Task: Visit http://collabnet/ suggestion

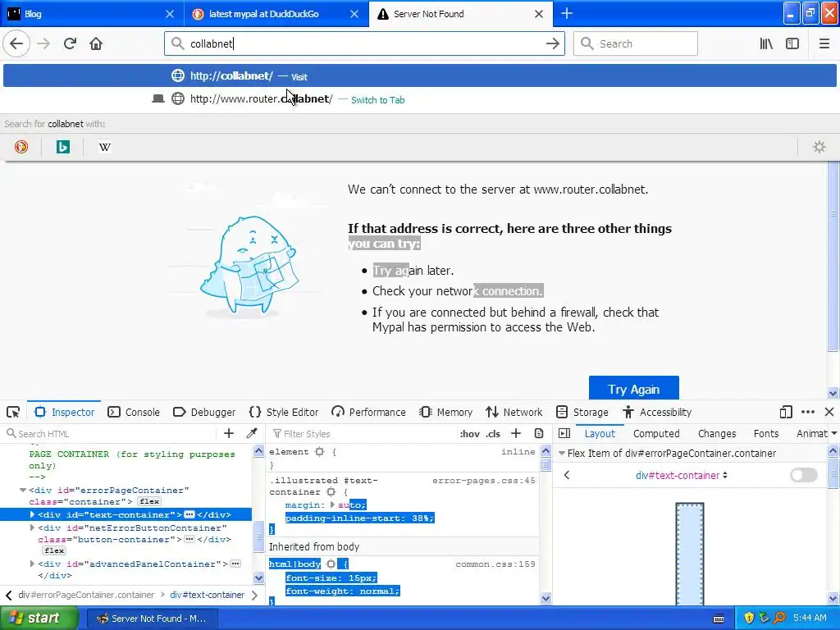Action: click(420, 75)
